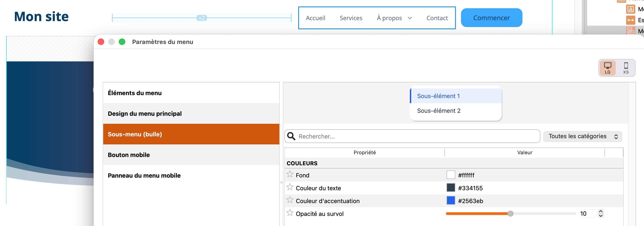Click the text element icon in layer list
Screen dimensions: 644x226
(x=630, y=9)
